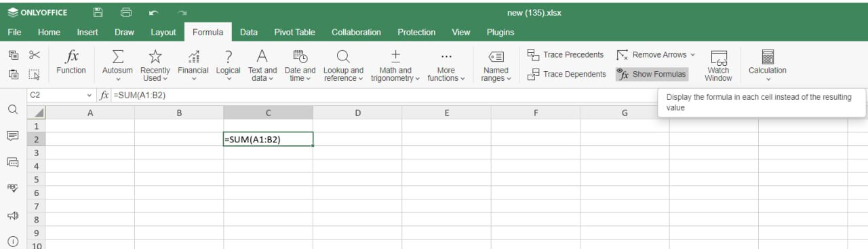Click the Paste icon
Screen dimensions: 868x249
pos(13,74)
